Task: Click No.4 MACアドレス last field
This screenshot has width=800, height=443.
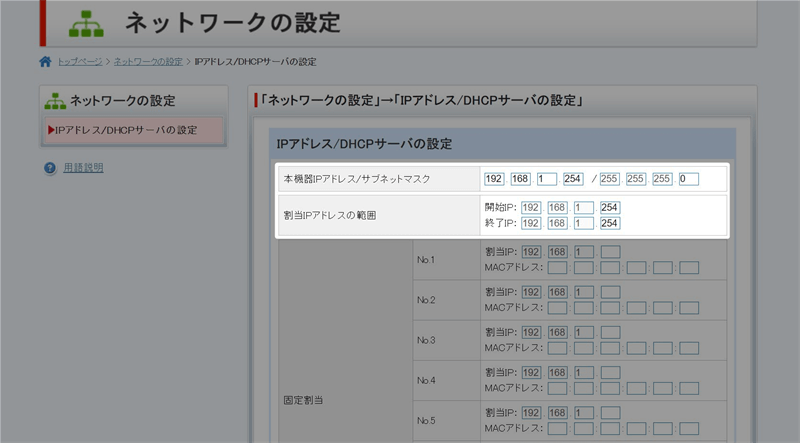Action: [x=689, y=388]
